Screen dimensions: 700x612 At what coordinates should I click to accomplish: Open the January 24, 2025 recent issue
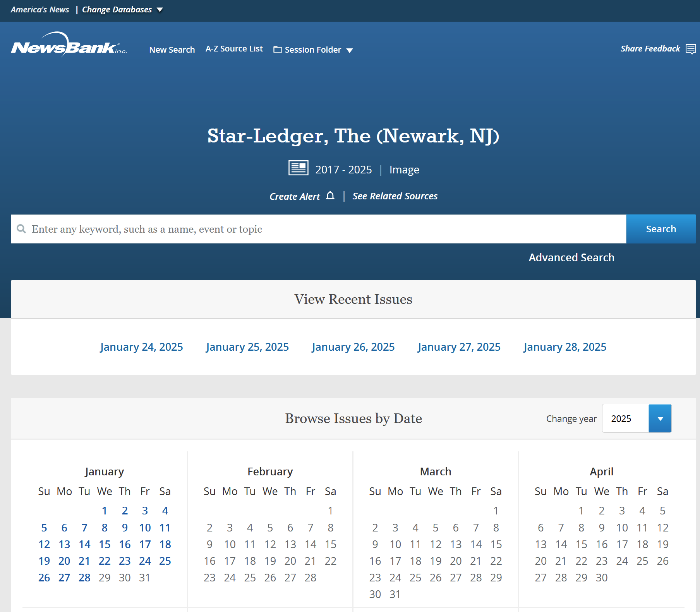[x=141, y=347]
